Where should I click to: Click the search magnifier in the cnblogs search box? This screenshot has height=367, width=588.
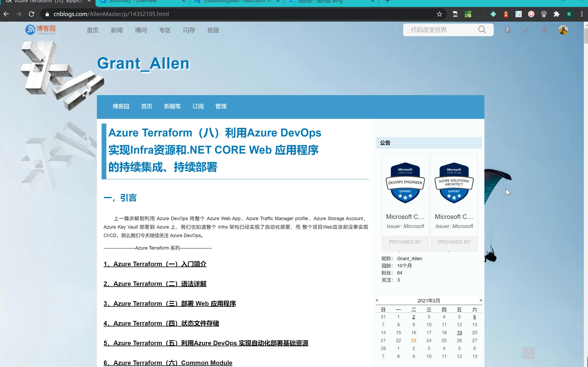482,30
